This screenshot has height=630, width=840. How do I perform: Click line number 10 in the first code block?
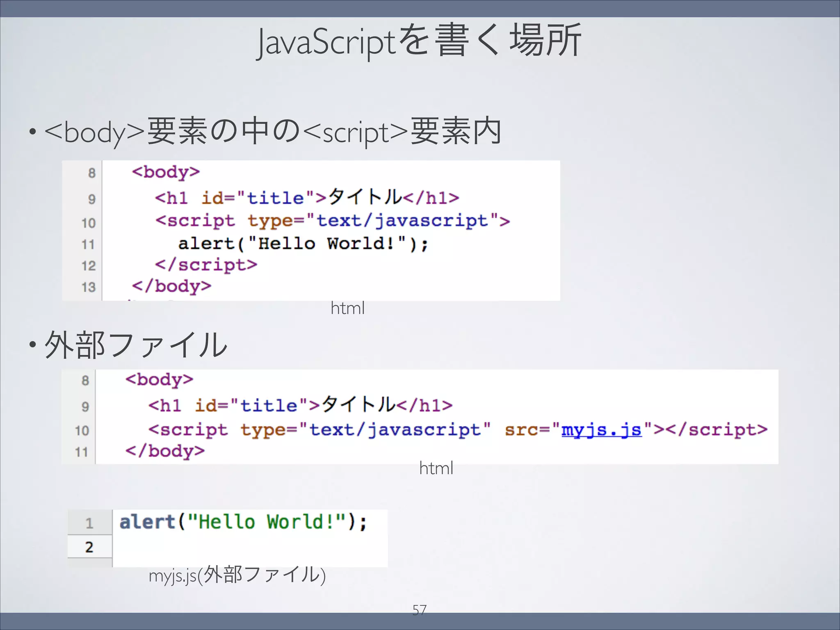pos(88,223)
